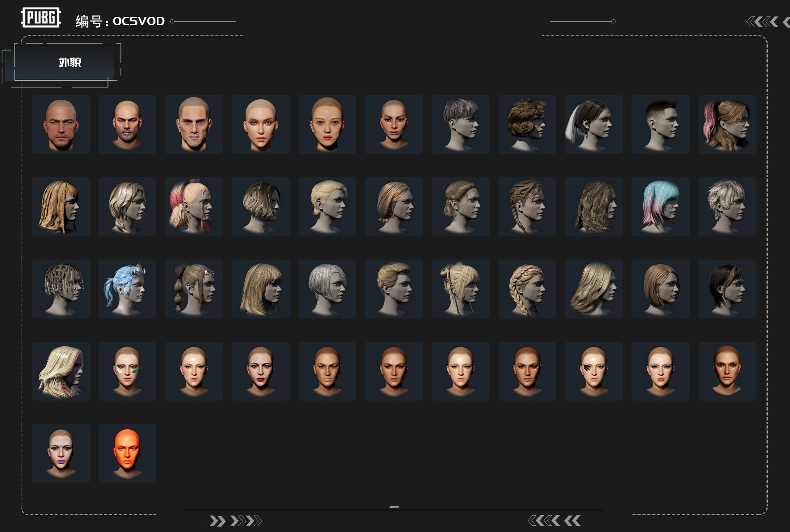The image size is (790, 532).
Task: Pick the face with black eye makeup
Action: point(594,371)
